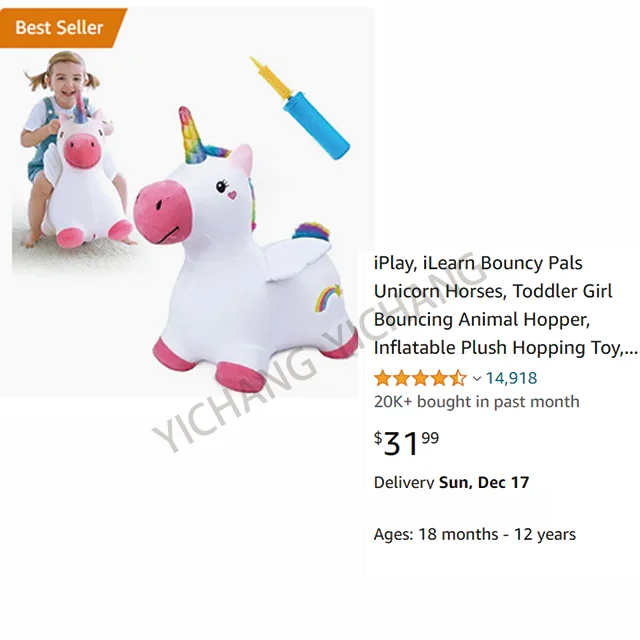The height and width of the screenshot is (640, 640).
Task: Open the 14,918 reviews link
Action: tap(511, 378)
